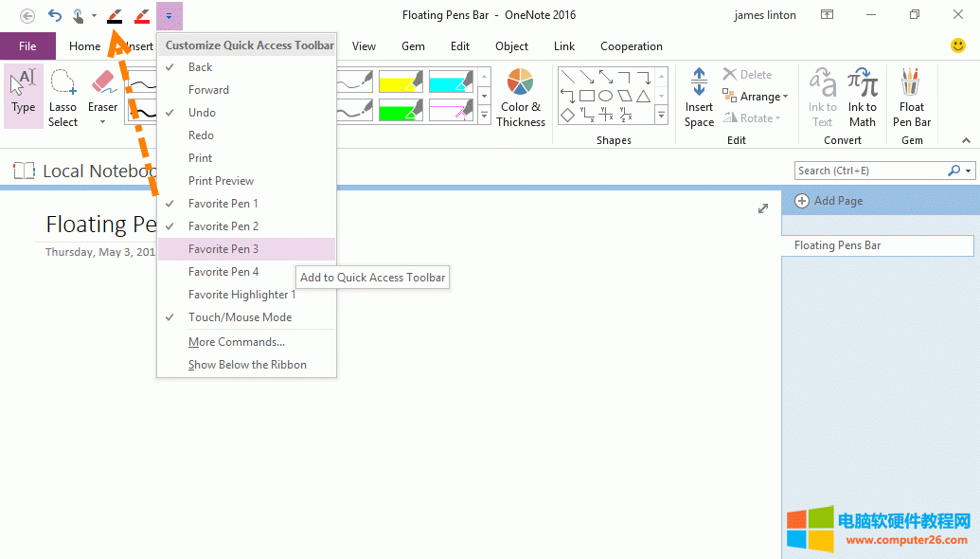Uncheck the Back option in menu
The width and height of the screenshot is (980, 559).
point(200,67)
